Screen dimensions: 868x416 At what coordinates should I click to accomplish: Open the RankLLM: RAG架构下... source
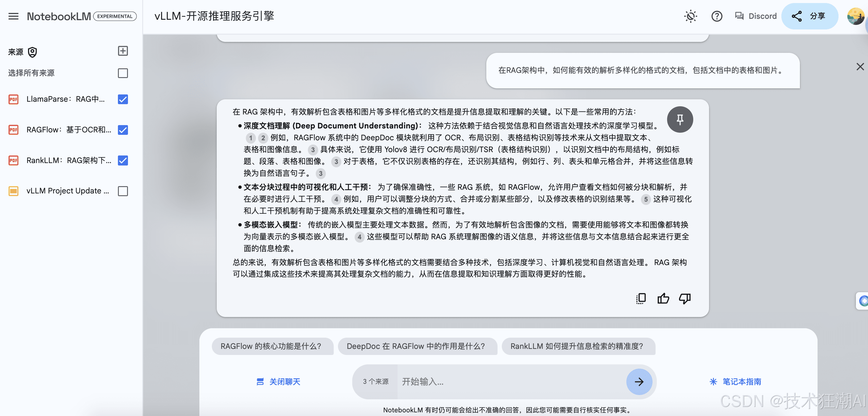(x=69, y=161)
